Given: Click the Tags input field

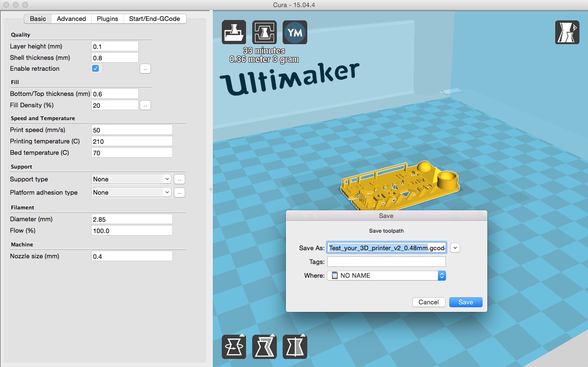Looking at the screenshot, I should pos(387,262).
